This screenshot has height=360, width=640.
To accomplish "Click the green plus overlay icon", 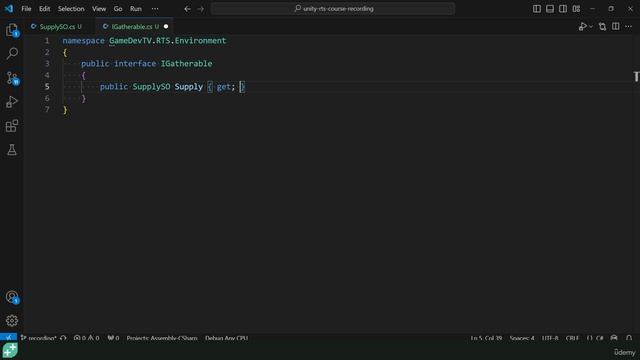I will click(x=10, y=350).
